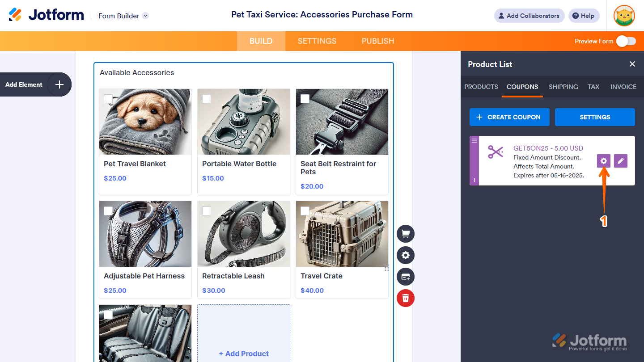644x362 pixels.
Task: Close the Product List panel
Action: point(632,64)
